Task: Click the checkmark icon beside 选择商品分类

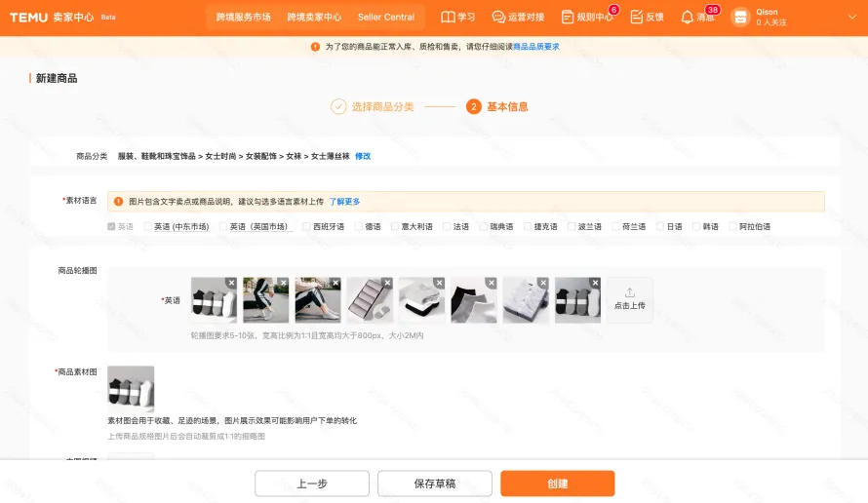Action: tap(338, 106)
